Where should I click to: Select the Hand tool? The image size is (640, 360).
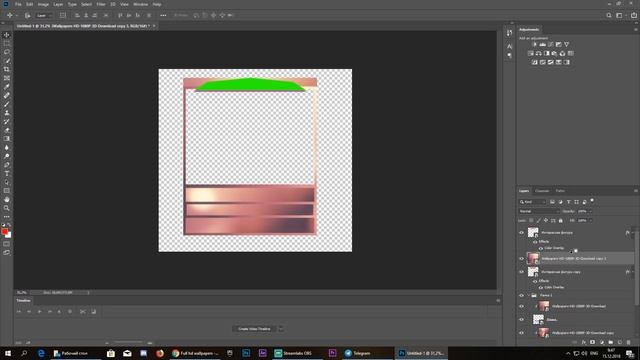coord(7,200)
